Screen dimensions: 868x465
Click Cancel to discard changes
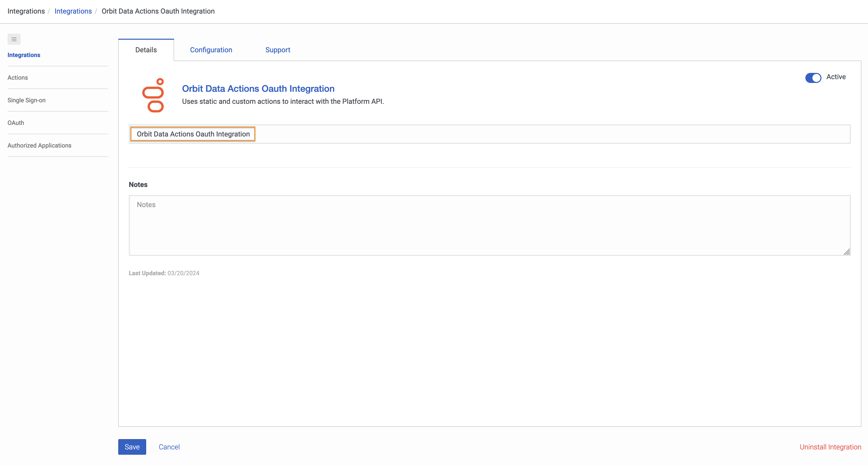pyautogui.click(x=169, y=447)
